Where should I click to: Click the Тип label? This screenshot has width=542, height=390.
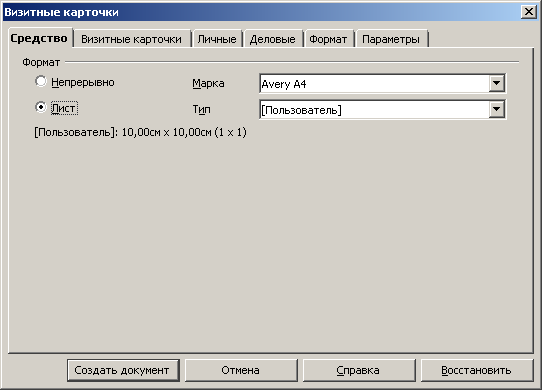point(202,109)
